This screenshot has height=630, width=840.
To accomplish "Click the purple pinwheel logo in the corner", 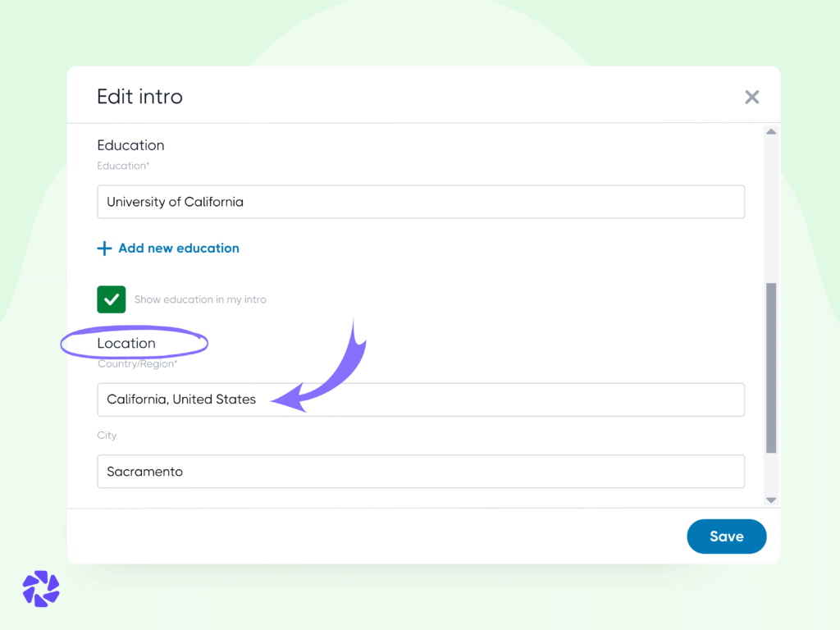I will click(40, 589).
